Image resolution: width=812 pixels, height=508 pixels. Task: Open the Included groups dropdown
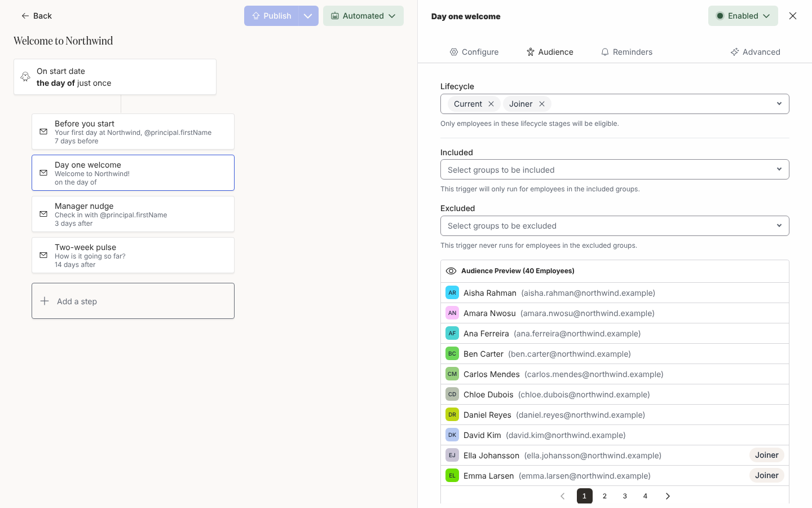click(615, 169)
